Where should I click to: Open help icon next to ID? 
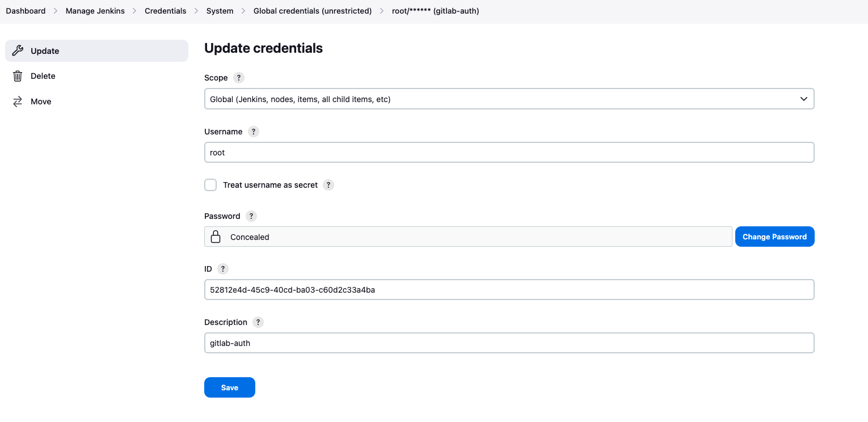(223, 269)
